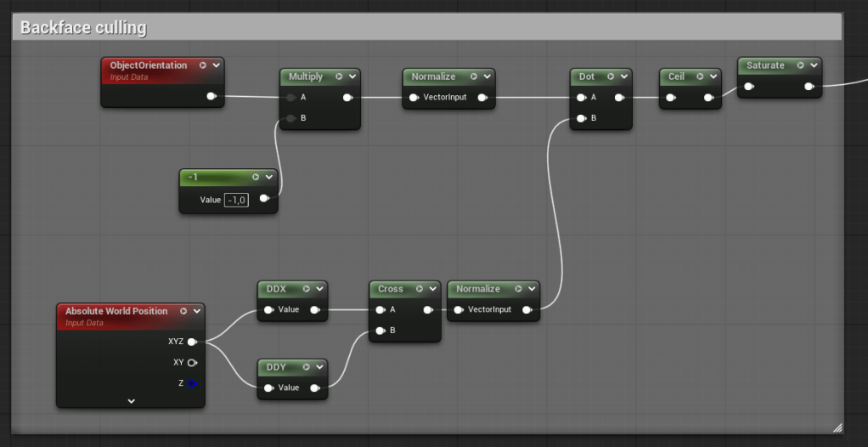868x447 pixels.
Task: Collapse the Cross node with its chevron
Action: [x=432, y=289]
